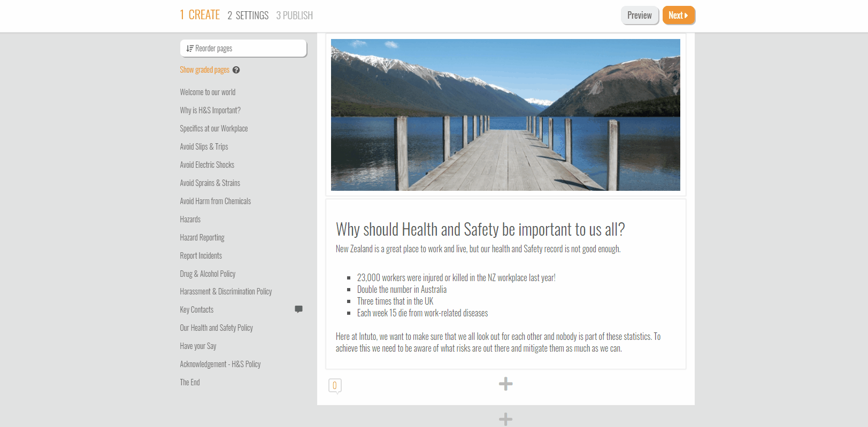Open the Welcome to our world page
This screenshot has height=427, width=868.
[208, 92]
